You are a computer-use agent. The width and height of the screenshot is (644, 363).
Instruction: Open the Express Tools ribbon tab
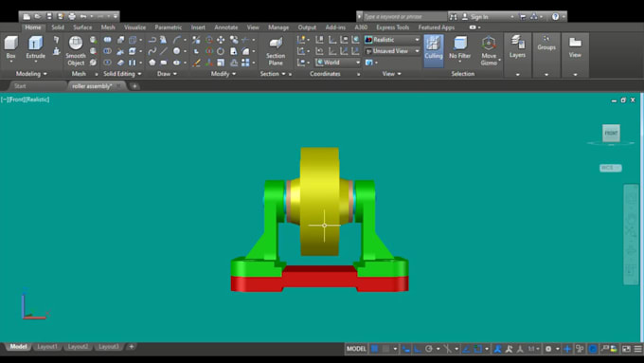coord(393,27)
